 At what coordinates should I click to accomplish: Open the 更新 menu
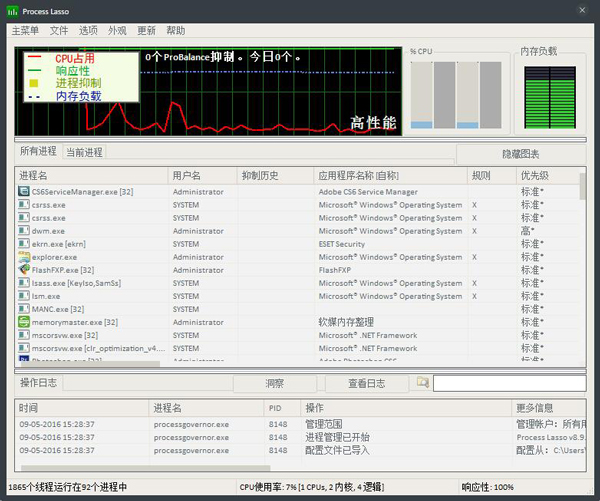[x=146, y=31]
